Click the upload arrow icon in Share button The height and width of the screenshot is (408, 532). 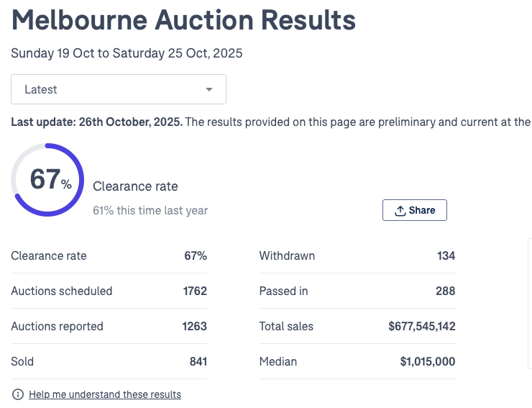(x=400, y=210)
